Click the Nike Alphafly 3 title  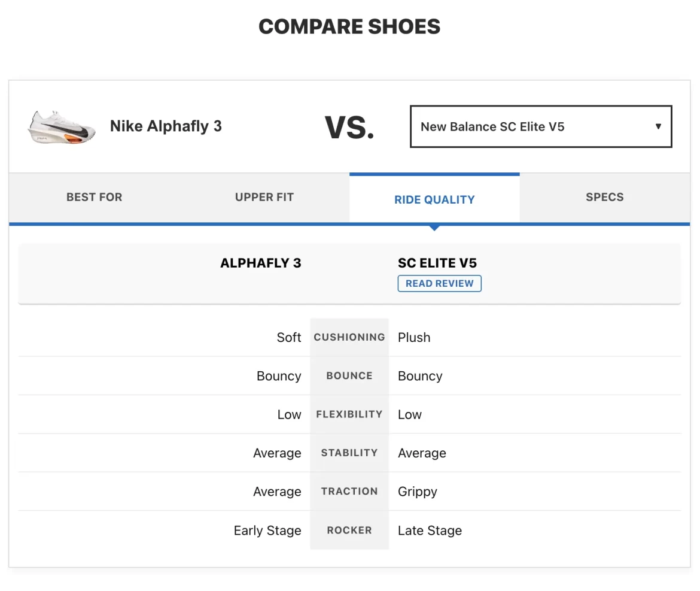click(x=166, y=126)
